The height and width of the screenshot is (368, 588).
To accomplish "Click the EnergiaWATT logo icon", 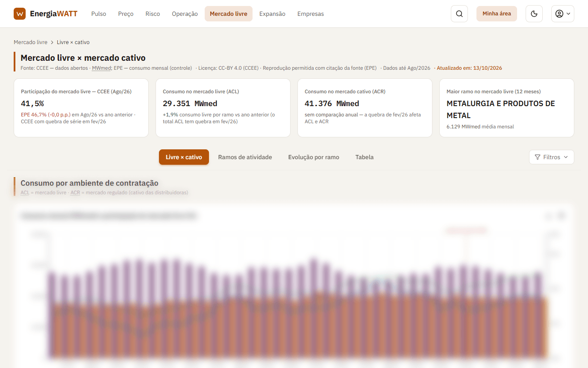I will (x=20, y=14).
